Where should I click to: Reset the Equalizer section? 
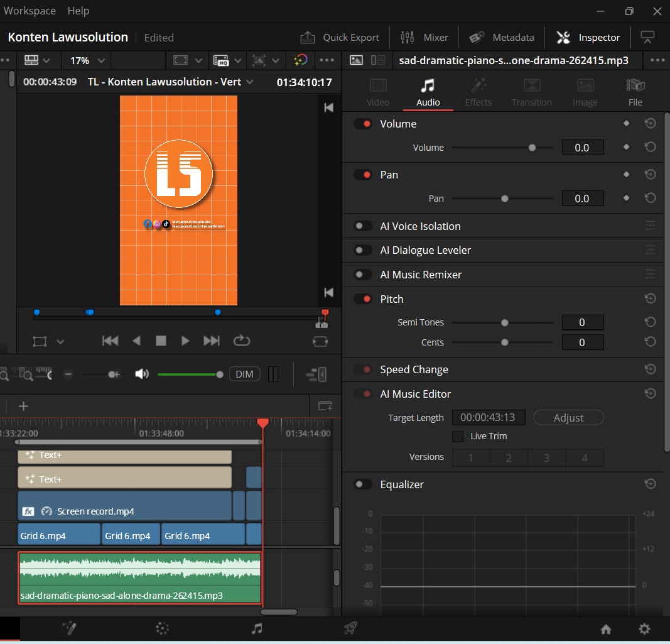point(650,484)
